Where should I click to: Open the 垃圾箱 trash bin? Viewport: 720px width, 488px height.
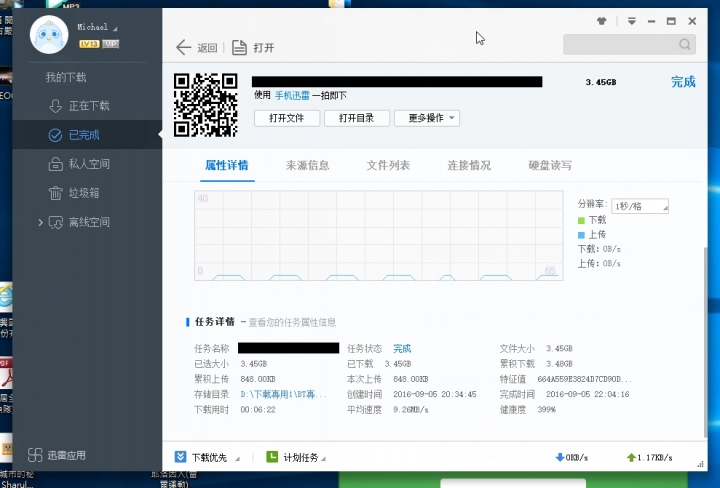click(x=83, y=193)
